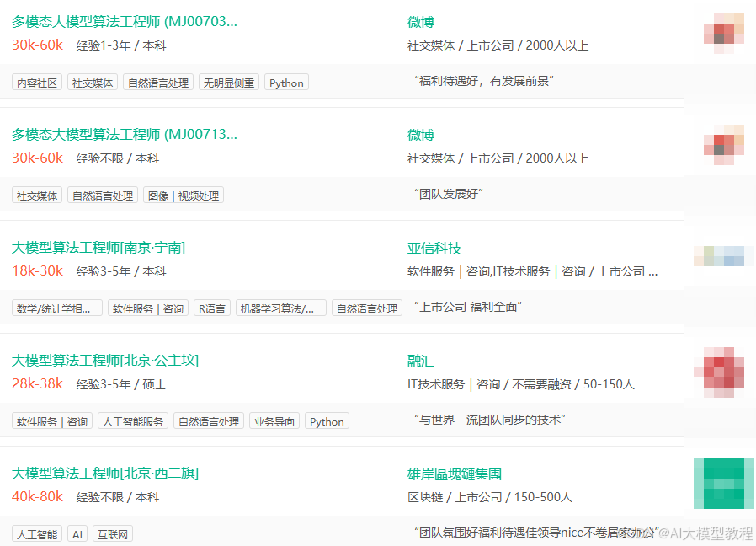This screenshot has height=546, width=756.
Task: Click 社交媒体 / 上市公司 / 2000人以上 under MJ00703
Action: pyautogui.click(x=498, y=45)
